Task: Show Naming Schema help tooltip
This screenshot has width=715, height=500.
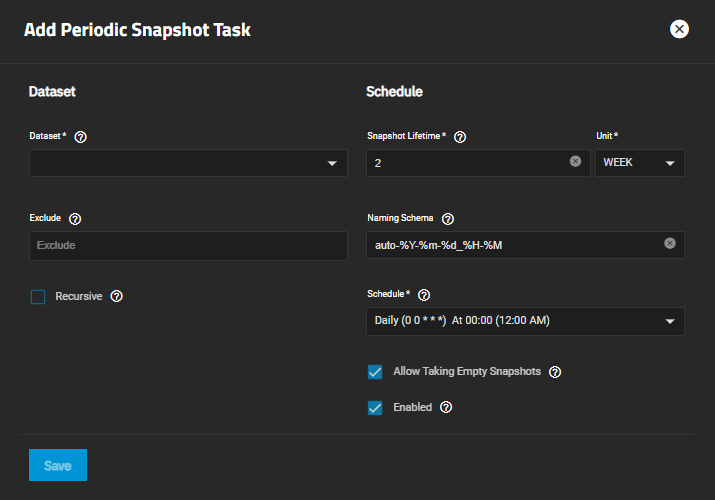Action: [447, 218]
